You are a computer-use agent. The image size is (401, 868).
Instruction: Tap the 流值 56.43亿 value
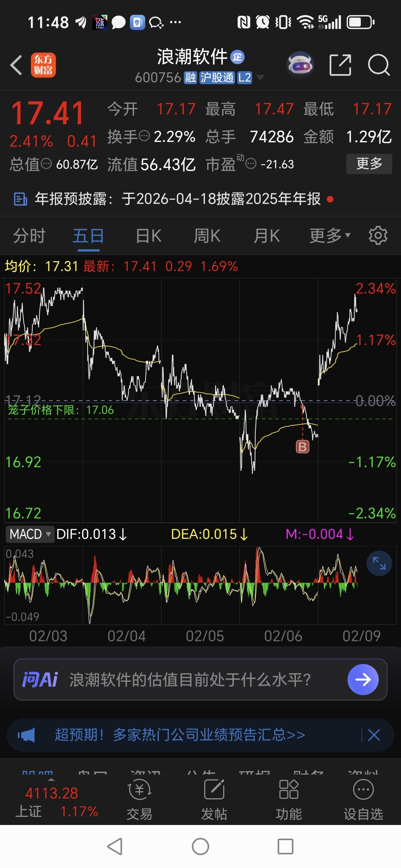(x=151, y=164)
